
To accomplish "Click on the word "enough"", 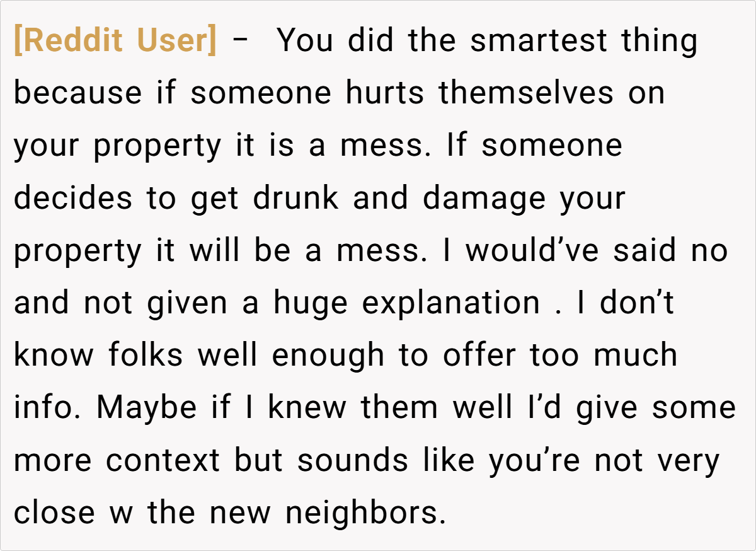I will tap(328, 356).
